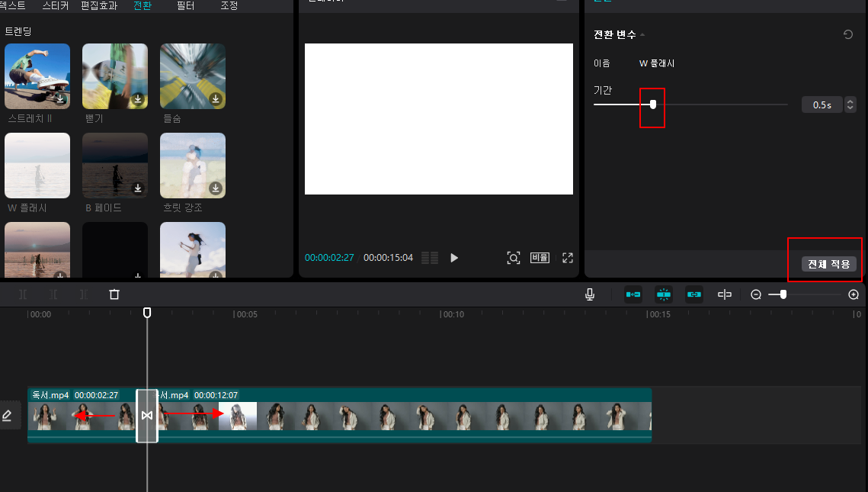868x492 pixels.
Task: Select the first 독서.mp4 clip
Action: pos(82,416)
